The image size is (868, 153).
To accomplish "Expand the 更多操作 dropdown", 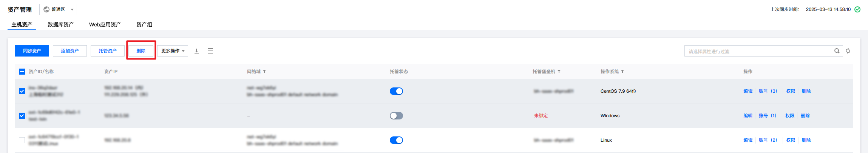I will (x=173, y=51).
